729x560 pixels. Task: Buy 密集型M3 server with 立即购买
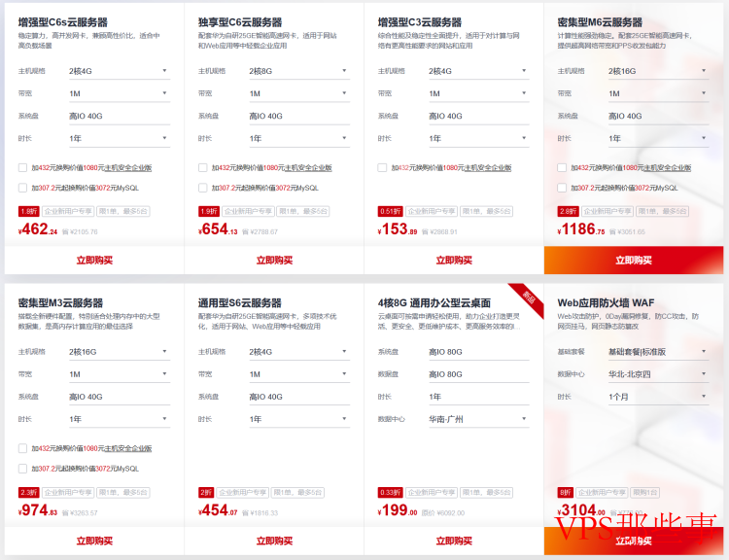coord(94,541)
